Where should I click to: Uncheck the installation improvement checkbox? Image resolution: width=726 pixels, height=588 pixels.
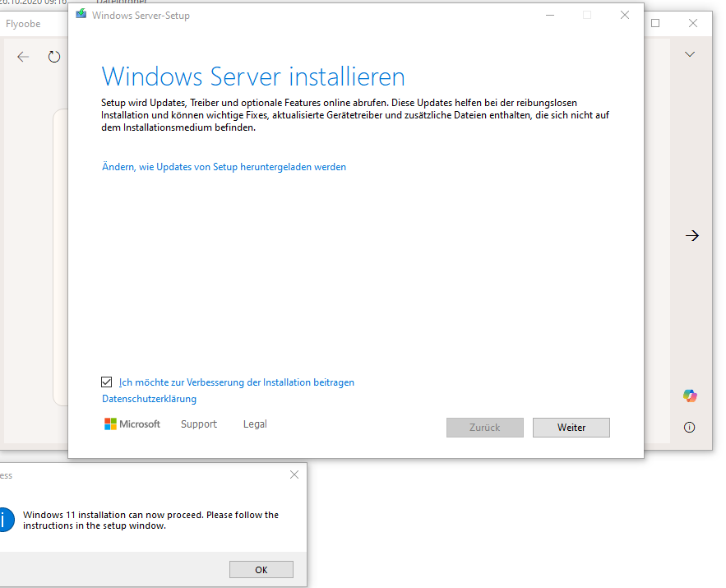(106, 382)
